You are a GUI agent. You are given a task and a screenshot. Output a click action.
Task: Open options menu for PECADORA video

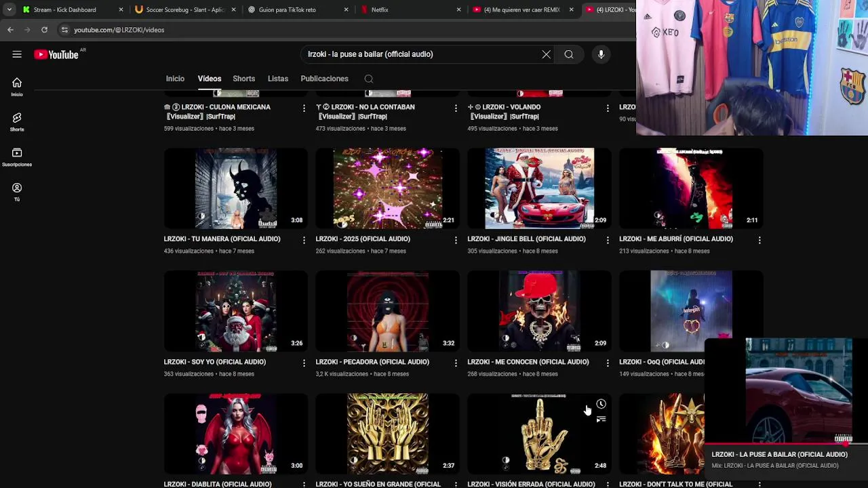(456, 363)
